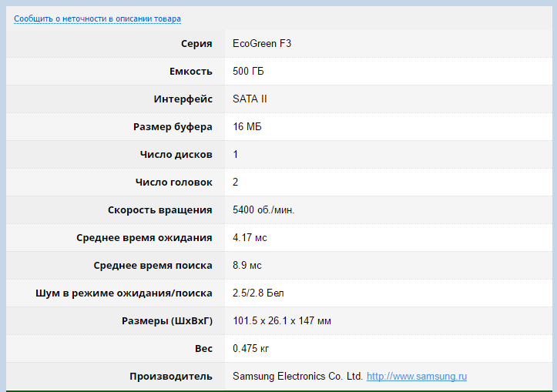Select the "2.5/2.8 Бел" noise value
Image resolution: width=557 pixels, height=392 pixels.
[258, 293]
